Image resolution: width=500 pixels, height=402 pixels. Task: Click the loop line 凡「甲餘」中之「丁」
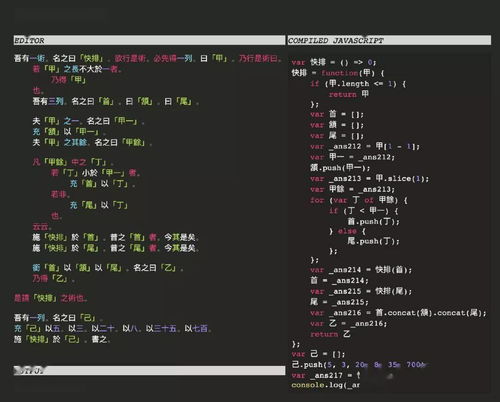(x=73, y=162)
